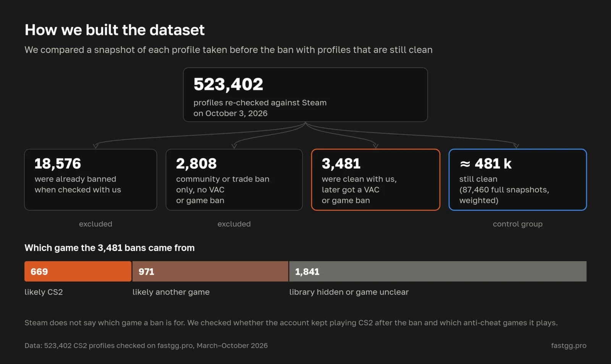Select the 523,402 profiles re-checked card
Viewport: 611px width, 364px height.
(305, 95)
